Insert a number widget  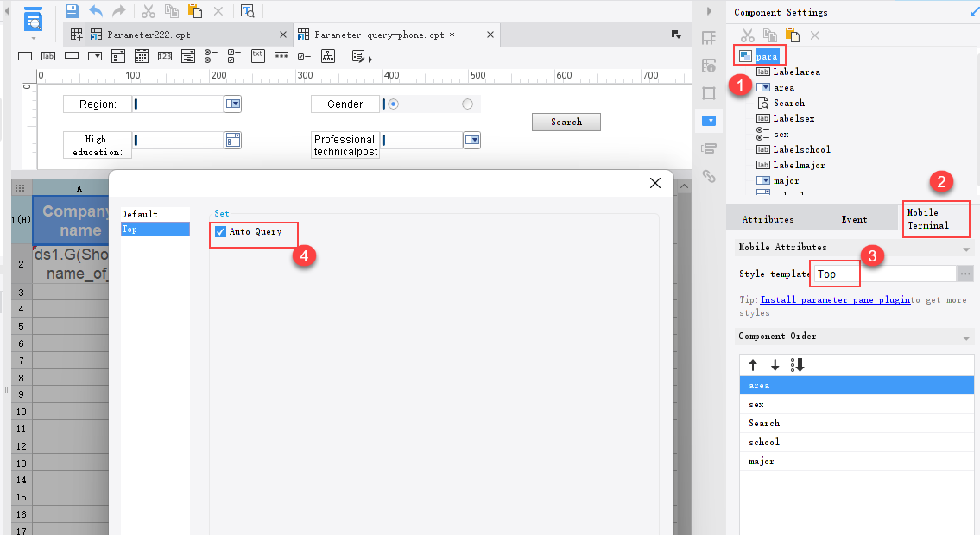pos(165,56)
